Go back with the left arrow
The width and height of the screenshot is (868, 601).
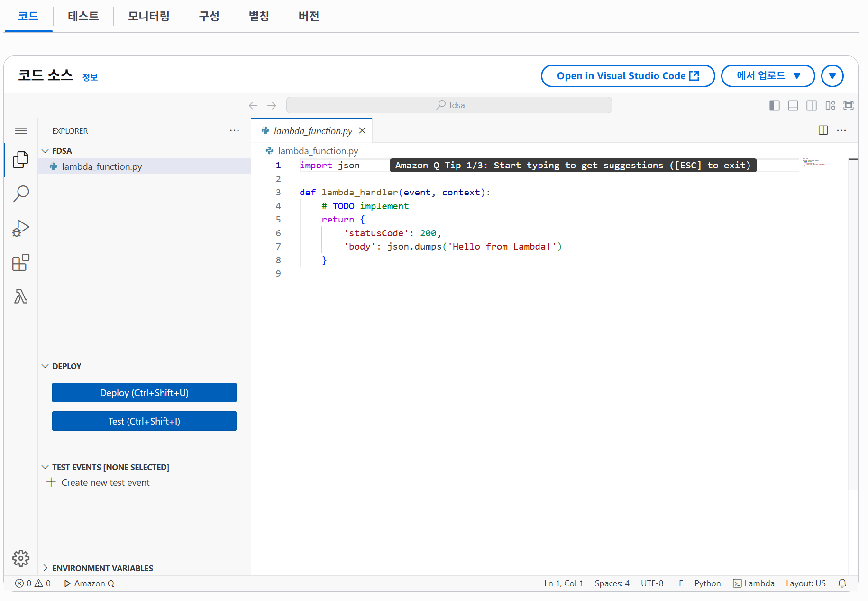click(x=253, y=105)
